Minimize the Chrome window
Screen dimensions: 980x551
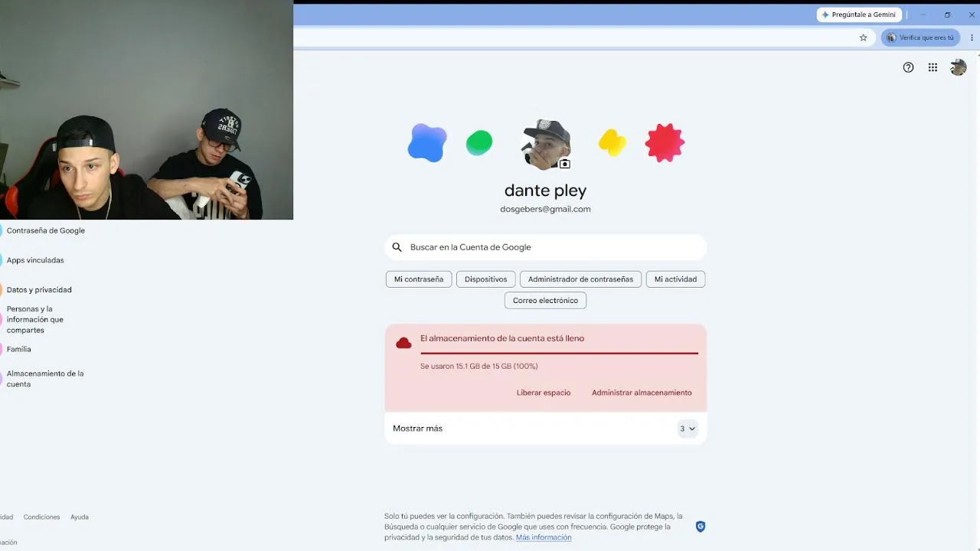tap(923, 15)
